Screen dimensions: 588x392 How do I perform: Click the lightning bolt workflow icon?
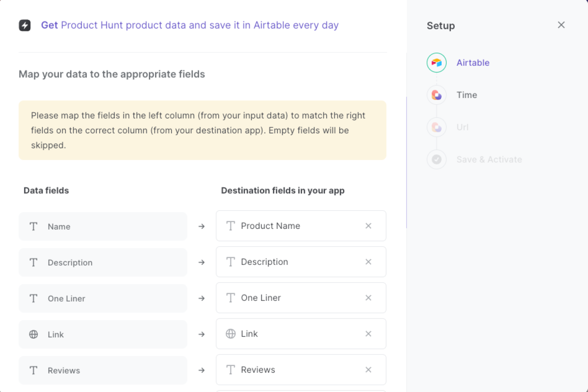25,25
